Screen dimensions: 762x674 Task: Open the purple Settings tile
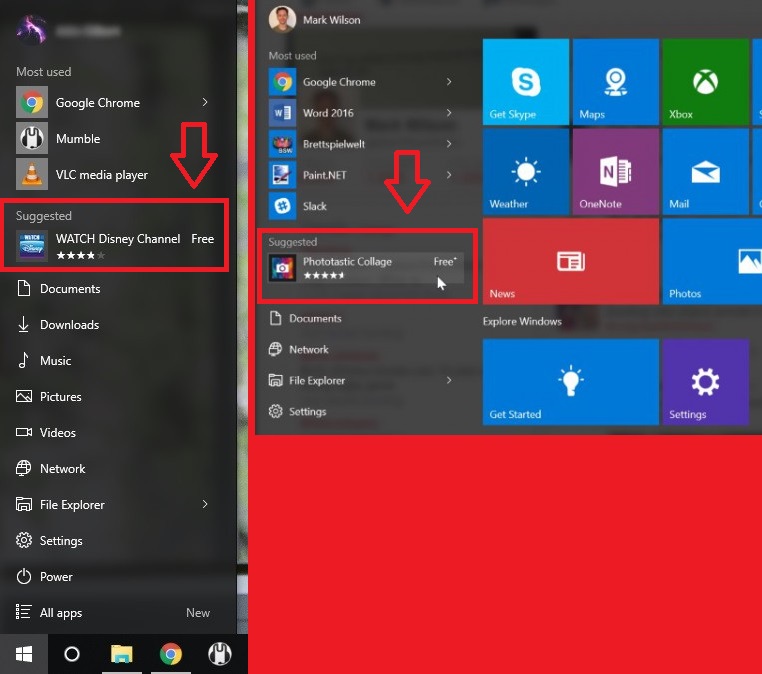(x=706, y=382)
